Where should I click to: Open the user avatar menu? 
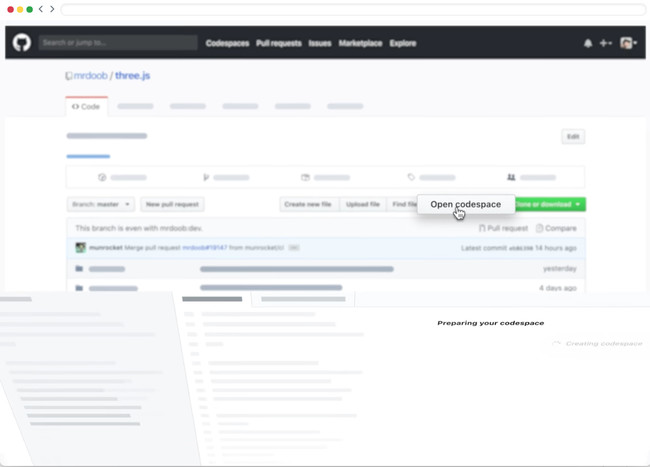(x=628, y=43)
